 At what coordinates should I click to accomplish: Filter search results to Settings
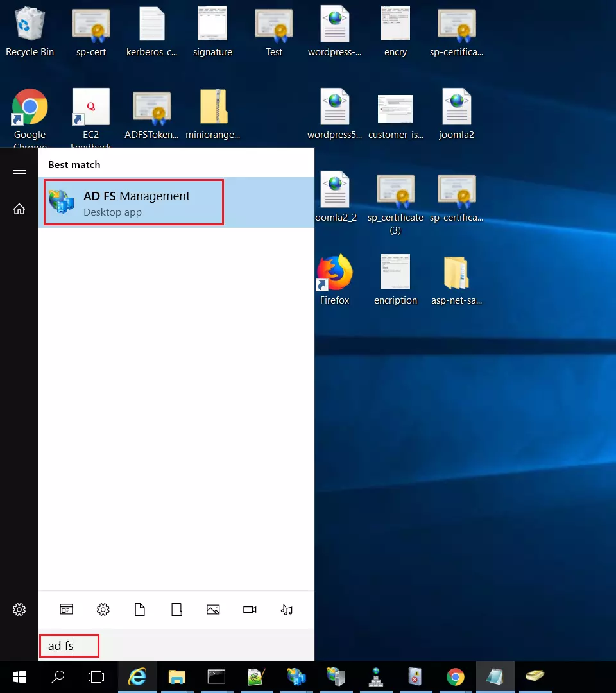tap(103, 610)
